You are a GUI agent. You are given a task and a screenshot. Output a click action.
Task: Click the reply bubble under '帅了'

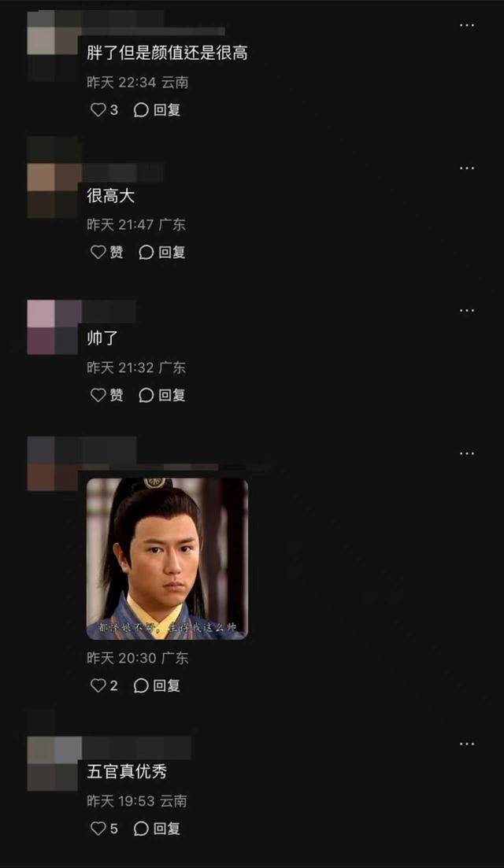pyautogui.click(x=161, y=395)
